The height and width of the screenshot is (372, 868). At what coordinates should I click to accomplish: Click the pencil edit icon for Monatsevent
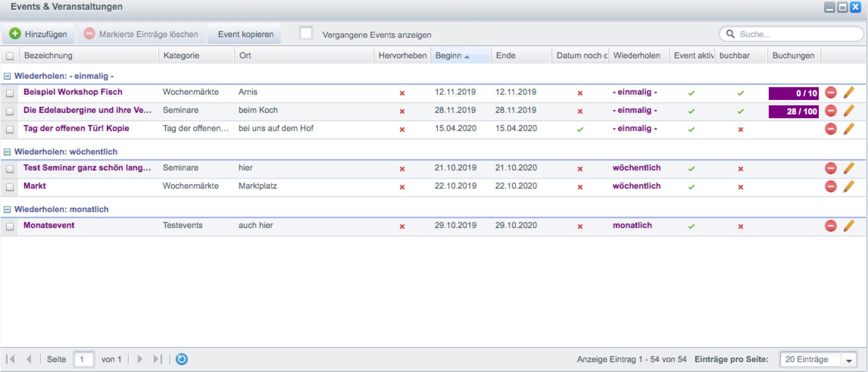pyautogui.click(x=849, y=226)
